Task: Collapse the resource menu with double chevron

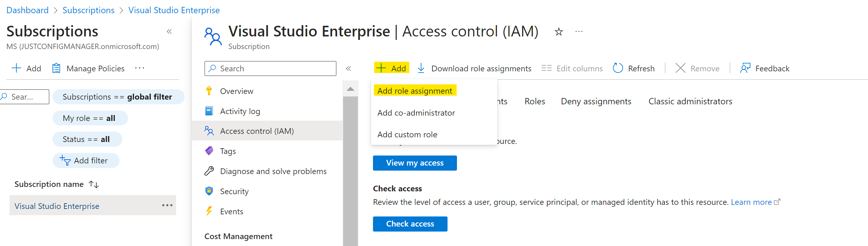Action: tap(348, 68)
